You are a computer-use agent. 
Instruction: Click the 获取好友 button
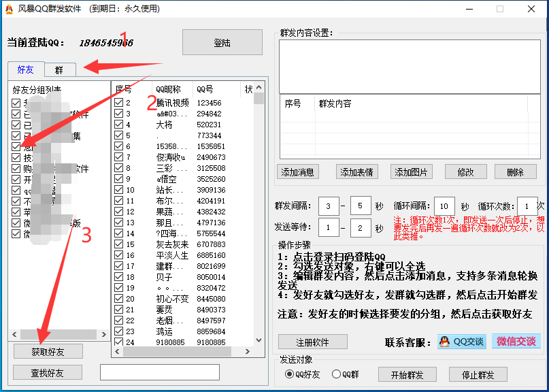coord(48,351)
